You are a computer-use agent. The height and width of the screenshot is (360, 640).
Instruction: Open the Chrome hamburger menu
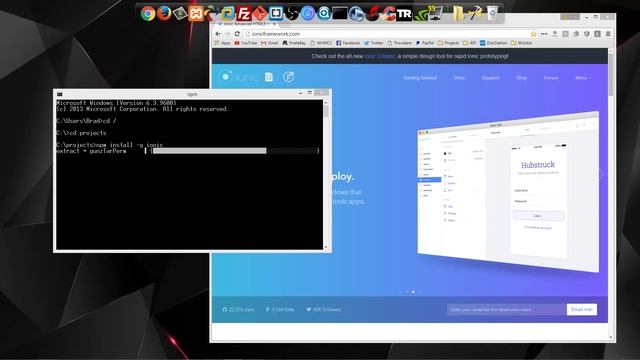tap(608, 34)
